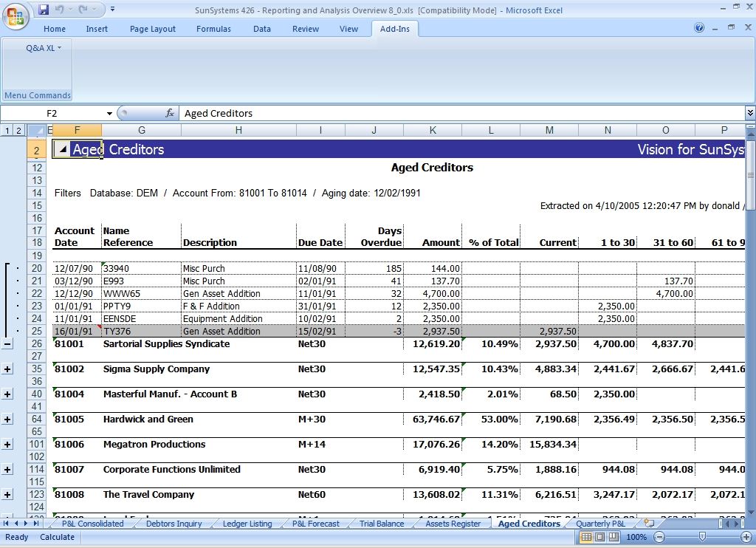The height and width of the screenshot is (548, 756).
Task: Collapse the 81001 Sartorial Supplies group
Action: [x=7, y=344]
